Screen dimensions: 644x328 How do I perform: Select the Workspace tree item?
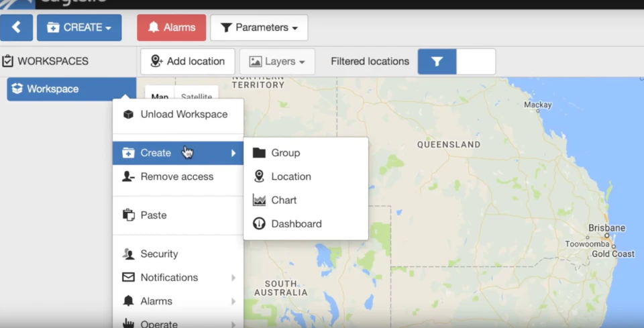click(x=72, y=89)
